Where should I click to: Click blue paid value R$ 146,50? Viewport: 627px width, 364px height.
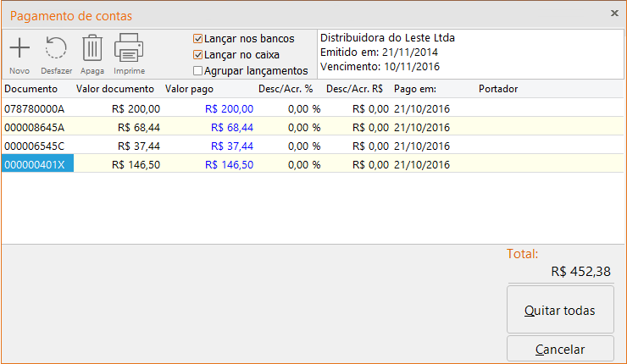[229, 164]
